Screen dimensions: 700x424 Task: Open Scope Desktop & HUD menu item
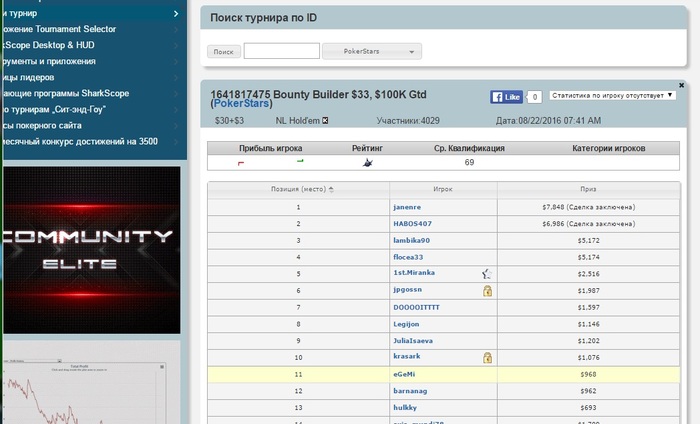pyautogui.click(x=47, y=45)
